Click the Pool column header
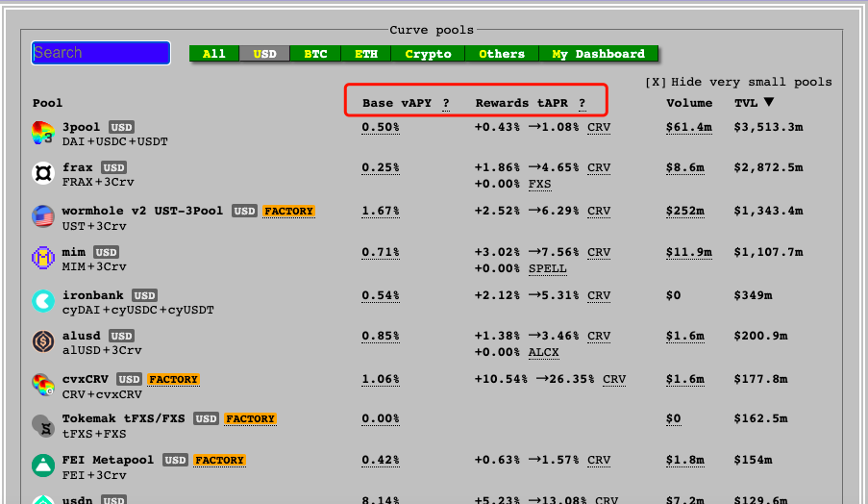Viewport: 868px width, 504px height. 48,103
